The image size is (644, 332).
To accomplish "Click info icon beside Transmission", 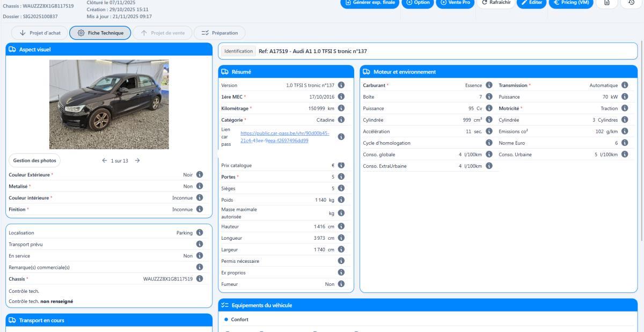I will (624, 85).
